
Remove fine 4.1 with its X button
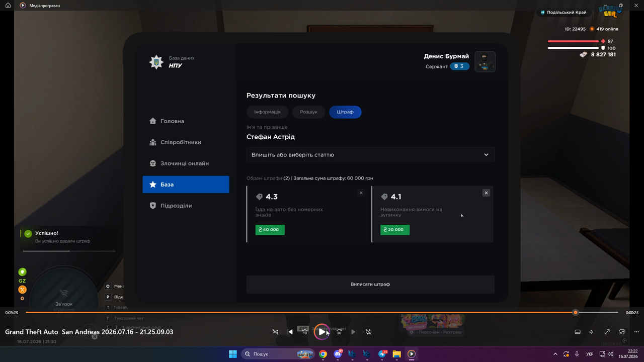click(x=486, y=193)
